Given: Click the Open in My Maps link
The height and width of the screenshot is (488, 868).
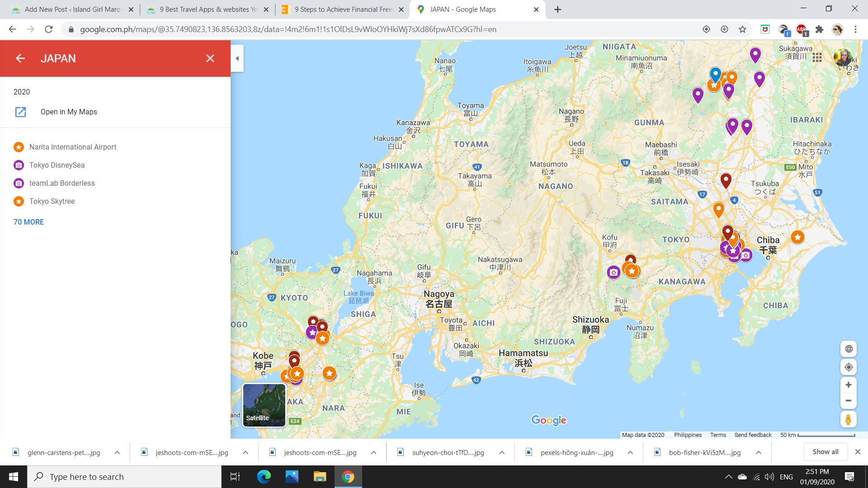Looking at the screenshot, I should click(69, 112).
